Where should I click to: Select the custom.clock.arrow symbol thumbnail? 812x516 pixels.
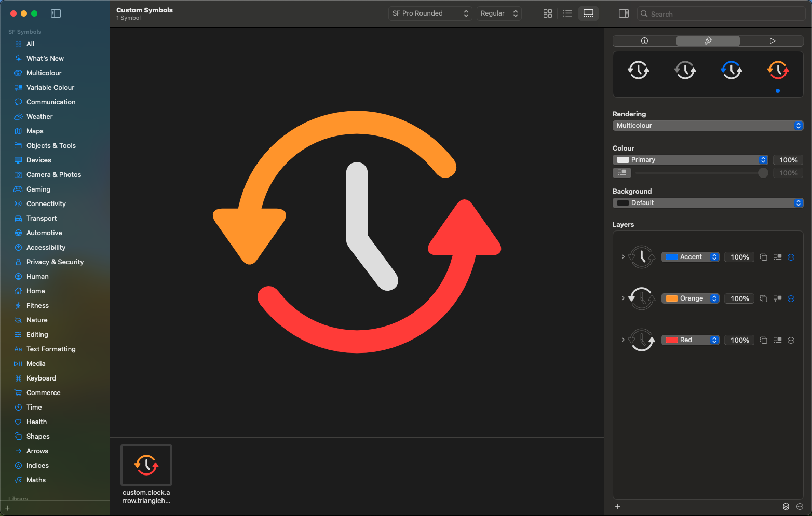pyautogui.click(x=146, y=465)
